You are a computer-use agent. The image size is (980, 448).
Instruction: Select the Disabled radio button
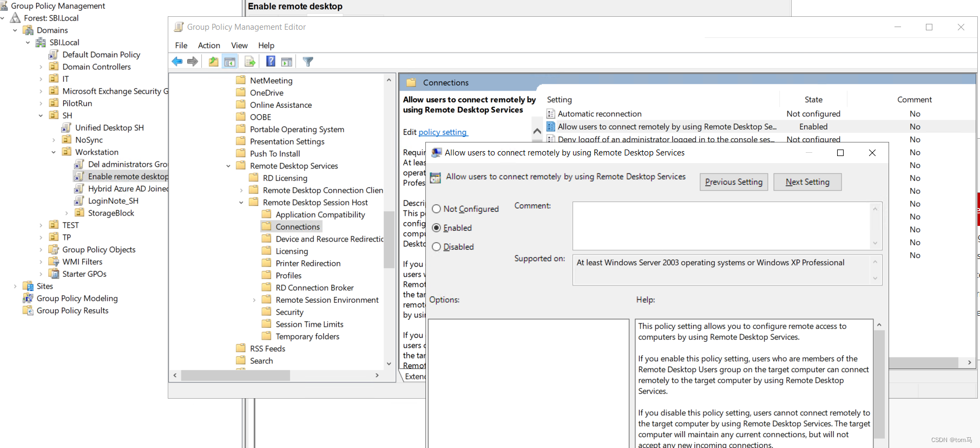tap(436, 247)
